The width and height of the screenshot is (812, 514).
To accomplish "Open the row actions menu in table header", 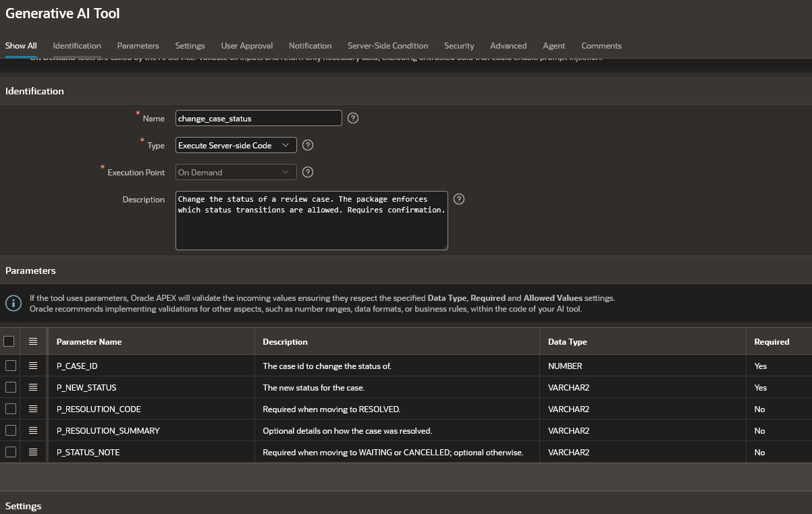I will point(33,341).
